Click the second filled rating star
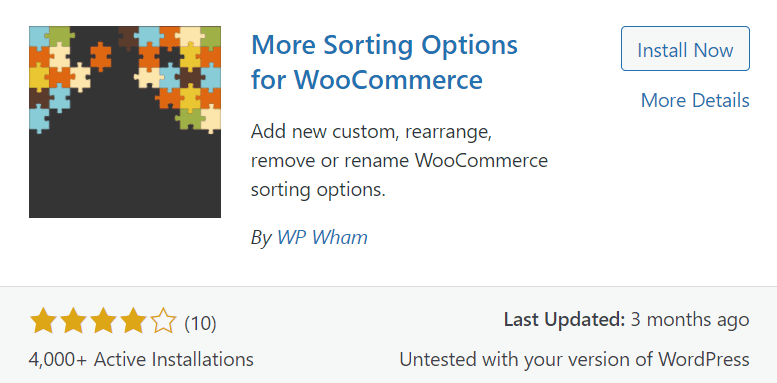The image size is (777, 383). [x=72, y=321]
